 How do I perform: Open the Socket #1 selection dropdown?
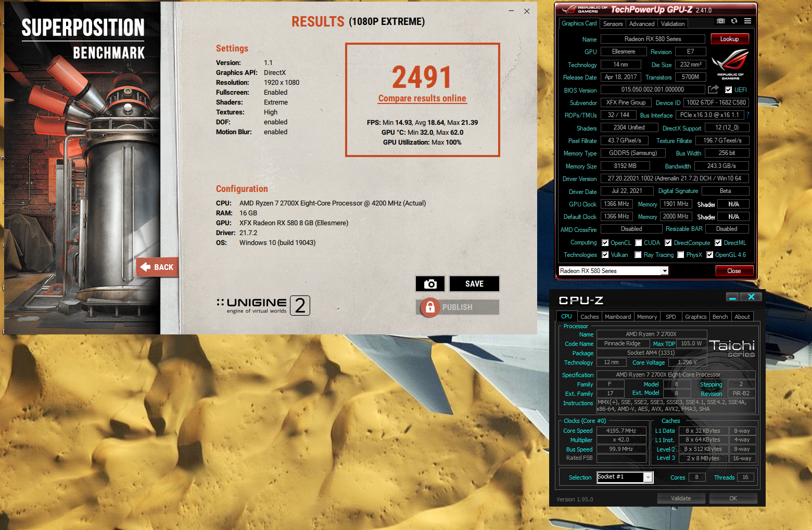pos(648,477)
